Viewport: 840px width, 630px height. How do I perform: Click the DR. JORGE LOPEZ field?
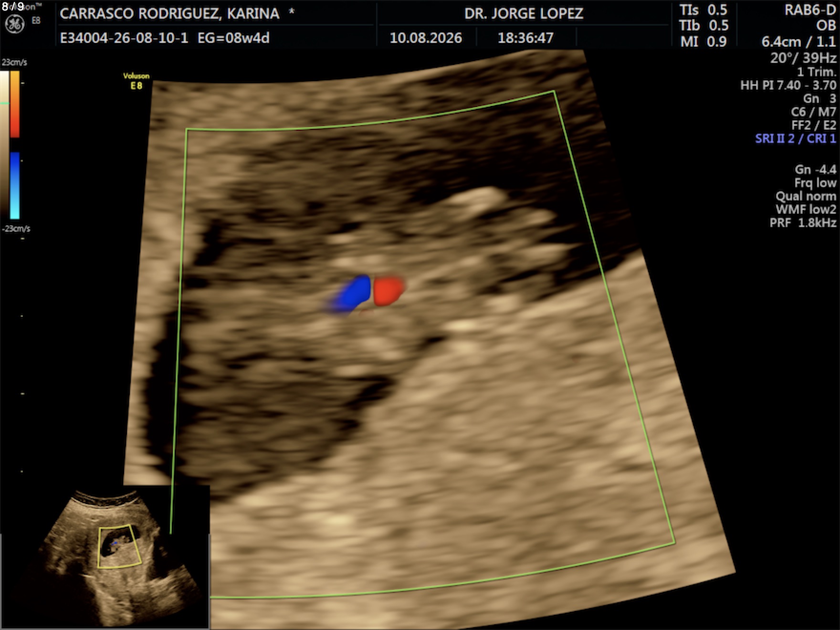(x=524, y=13)
